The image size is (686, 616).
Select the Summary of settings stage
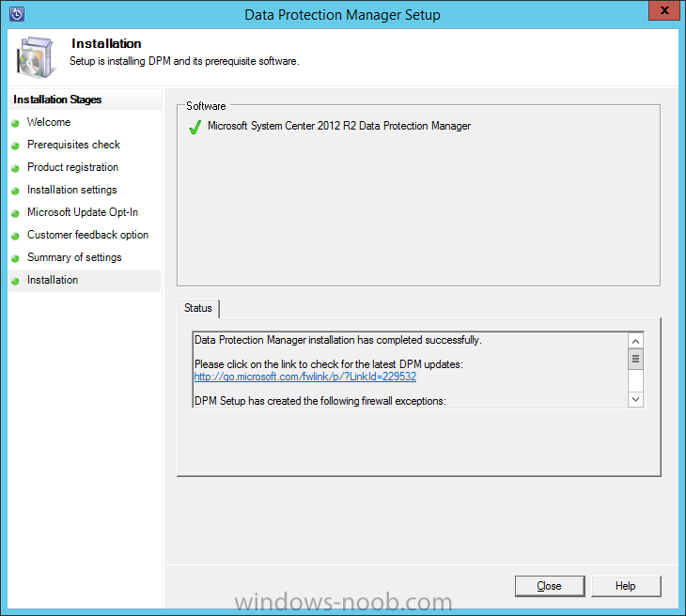click(x=74, y=257)
